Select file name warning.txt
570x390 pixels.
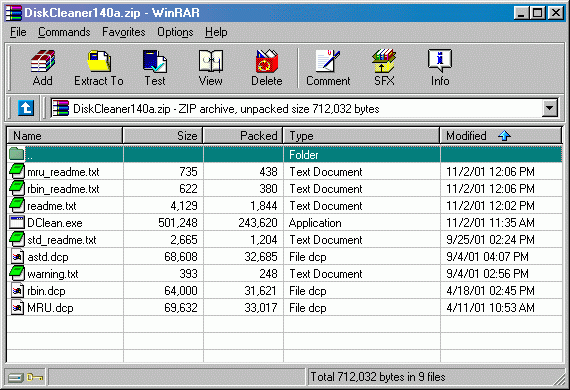53,274
